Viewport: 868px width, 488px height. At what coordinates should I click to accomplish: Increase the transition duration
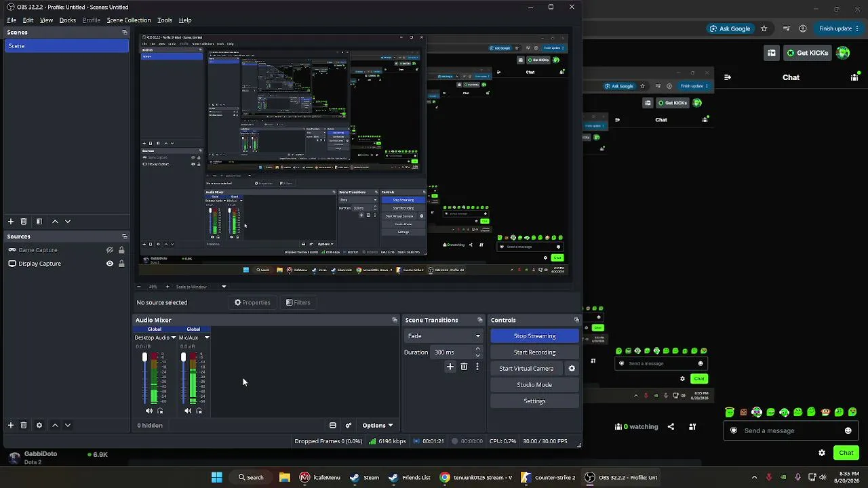tap(478, 349)
